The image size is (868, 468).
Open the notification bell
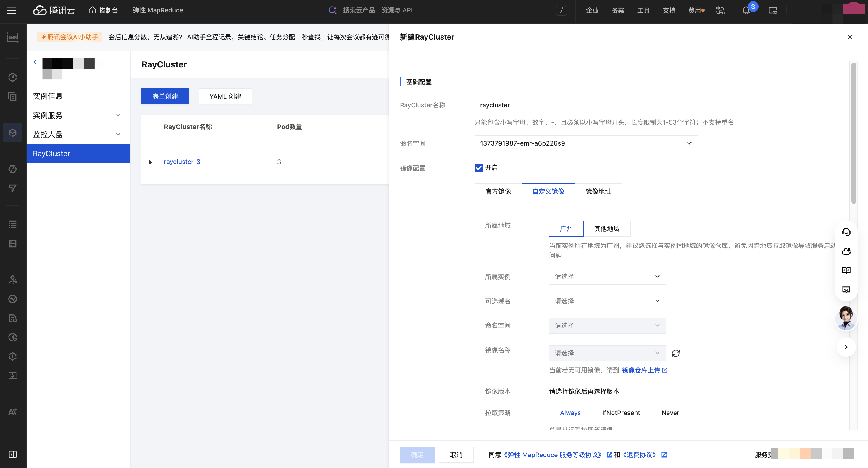point(746,10)
